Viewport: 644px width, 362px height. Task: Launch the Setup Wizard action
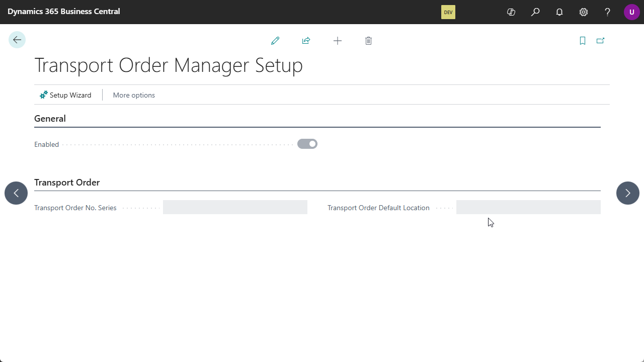(x=65, y=95)
